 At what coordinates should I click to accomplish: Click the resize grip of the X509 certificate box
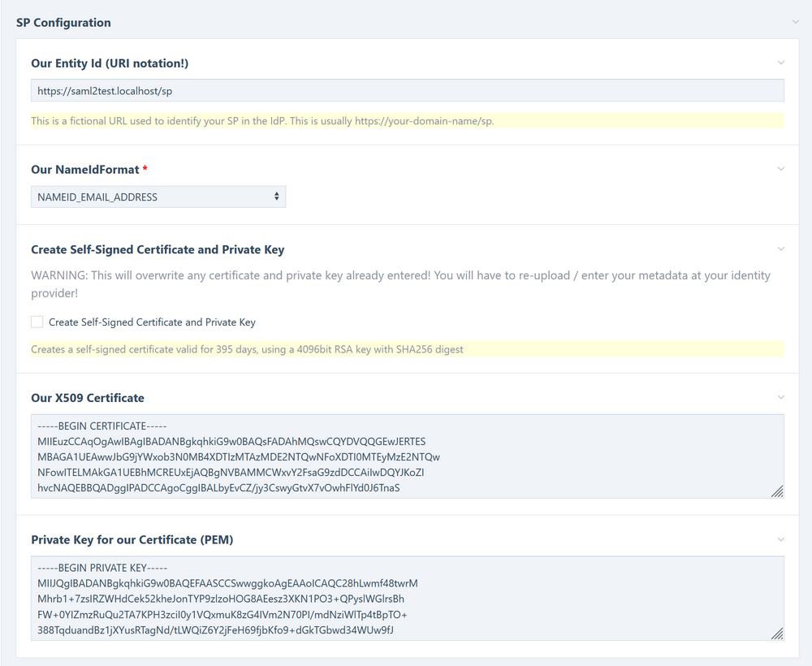pyautogui.click(x=777, y=492)
